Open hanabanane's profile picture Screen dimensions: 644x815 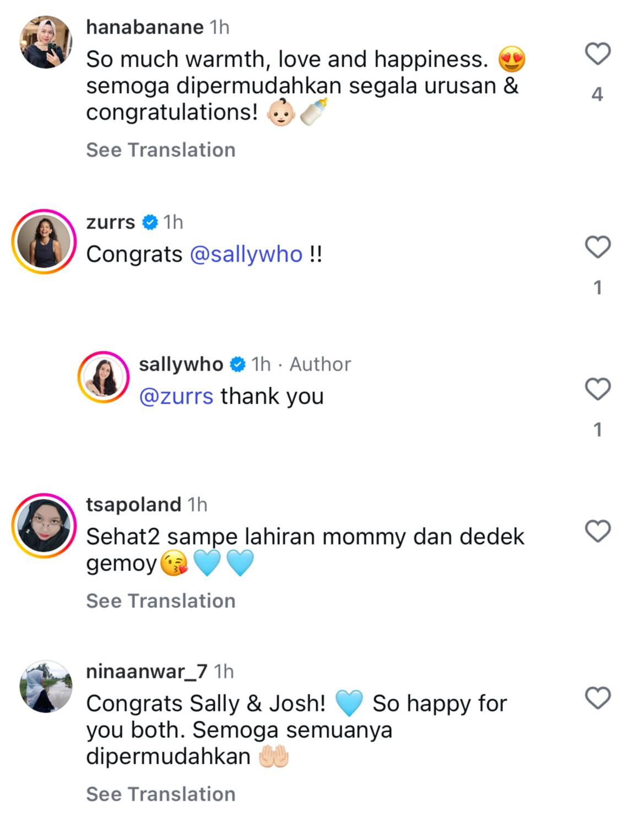46,42
